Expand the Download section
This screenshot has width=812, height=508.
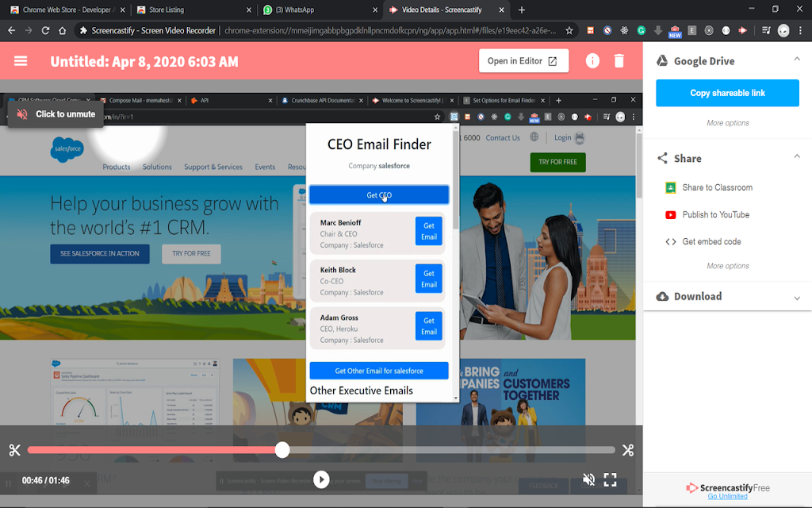796,298
